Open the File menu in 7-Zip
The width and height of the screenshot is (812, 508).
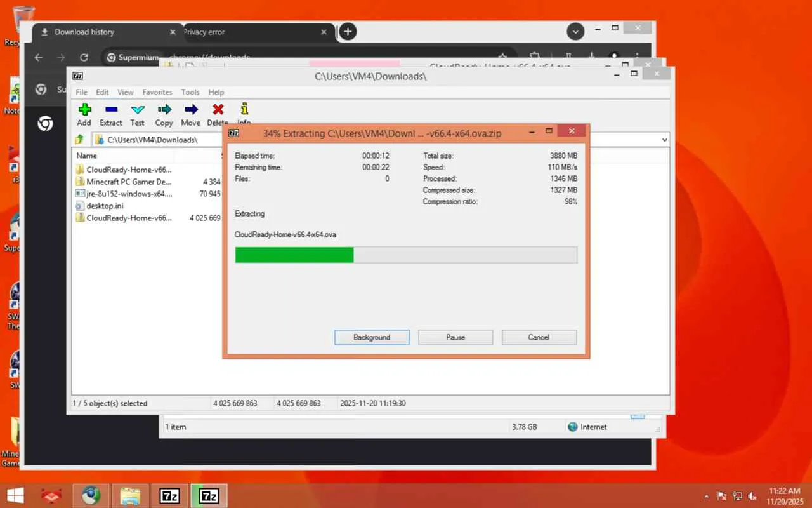pyautogui.click(x=82, y=92)
